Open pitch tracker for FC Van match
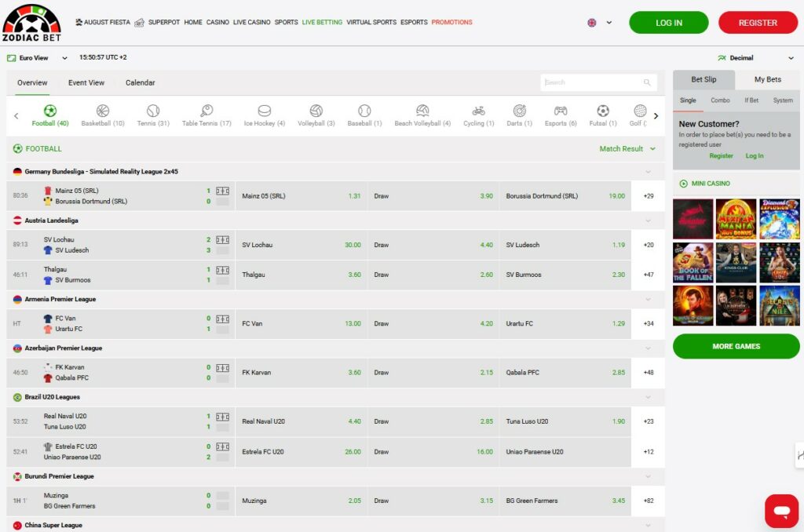The width and height of the screenshot is (804, 532). [x=222, y=319]
